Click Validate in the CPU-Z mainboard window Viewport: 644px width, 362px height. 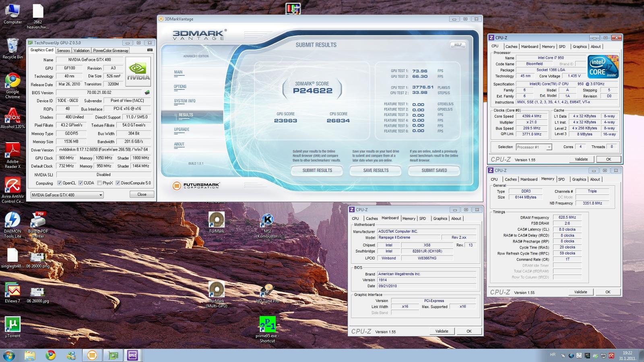442,331
